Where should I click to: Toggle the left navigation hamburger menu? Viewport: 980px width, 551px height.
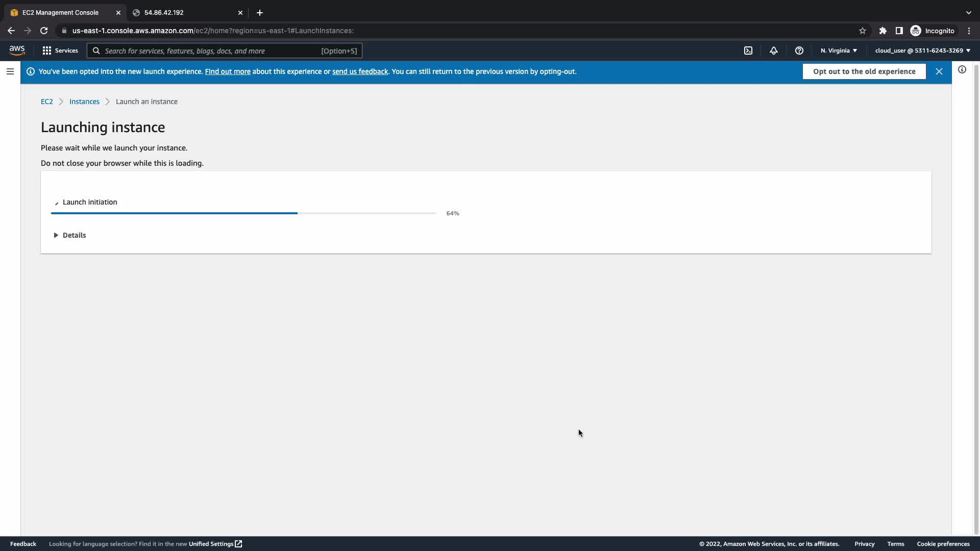[x=10, y=71]
